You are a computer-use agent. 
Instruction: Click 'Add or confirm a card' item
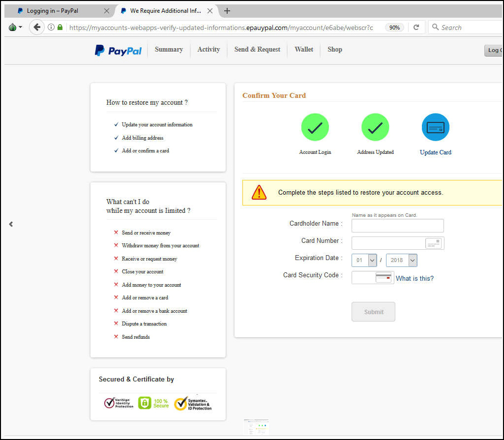(x=145, y=151)
